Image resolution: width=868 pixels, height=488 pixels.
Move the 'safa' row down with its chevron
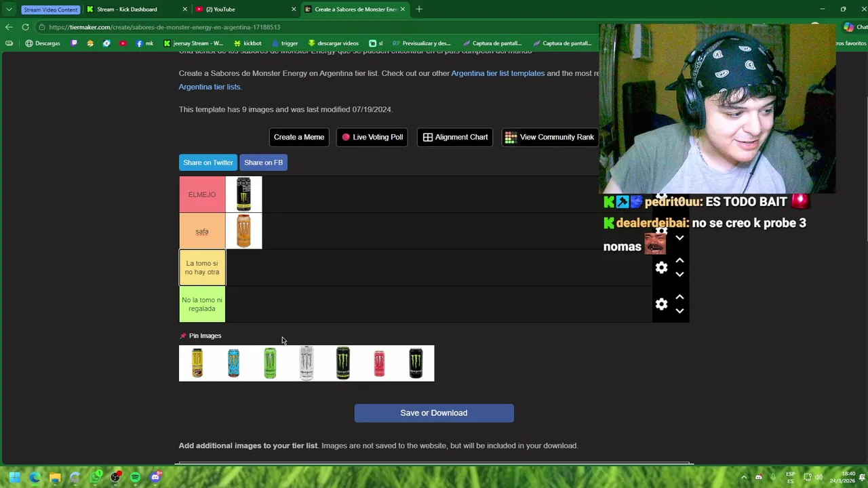(679, 238)
